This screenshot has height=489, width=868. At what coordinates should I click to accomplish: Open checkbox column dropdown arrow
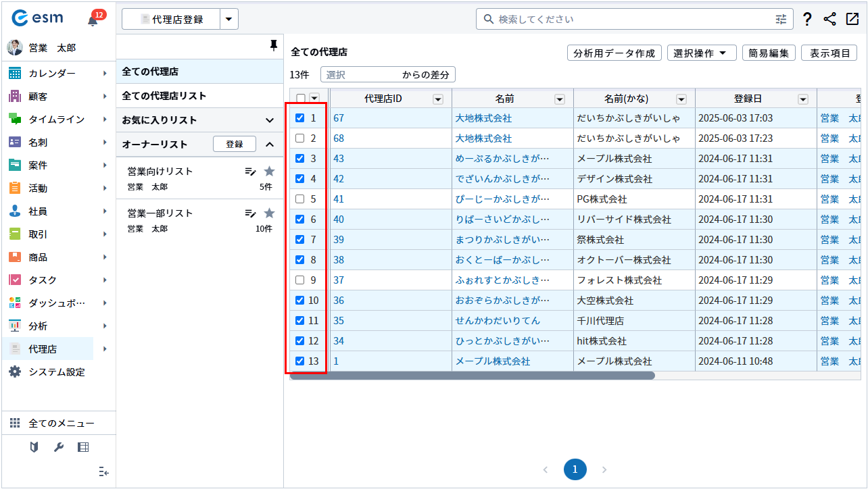click(314, 99)
